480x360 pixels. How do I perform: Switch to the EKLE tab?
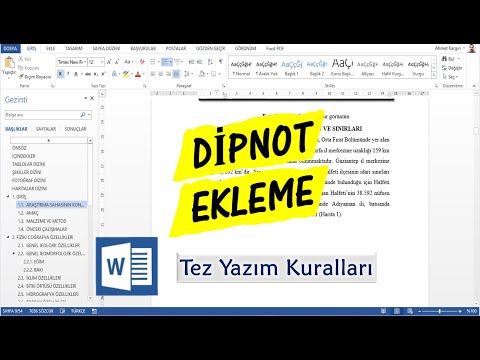click(51, 49)
